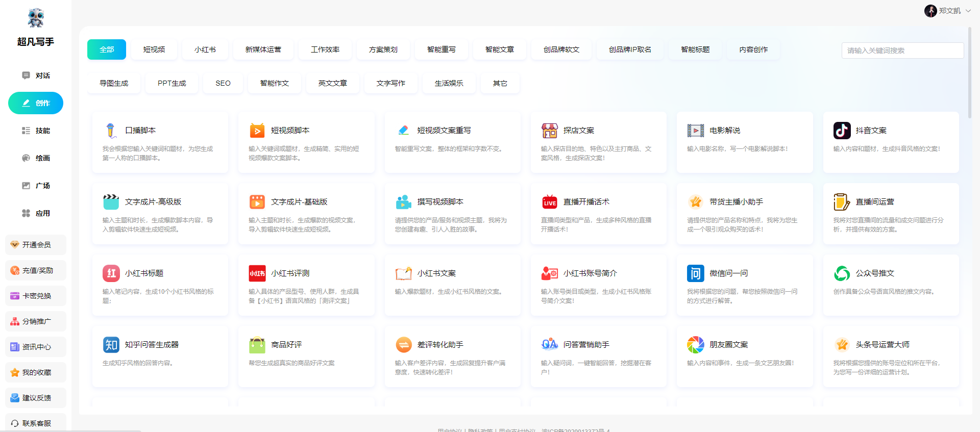The height and width of the screenshot is (432, 980).
Task: Click the 公众号推文 green swirl icon
Action: pyautogui.click(x=842, y=273)
